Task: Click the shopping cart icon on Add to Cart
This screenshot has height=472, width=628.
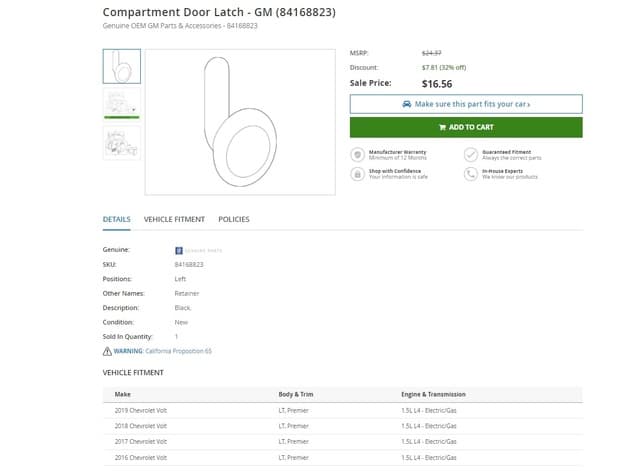Action: (442, 127)
